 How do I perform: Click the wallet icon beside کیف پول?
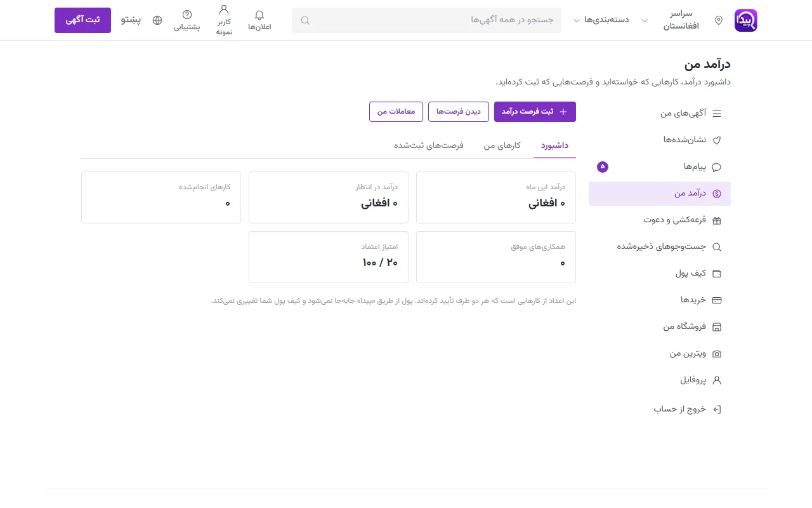[x=717, y=274]
